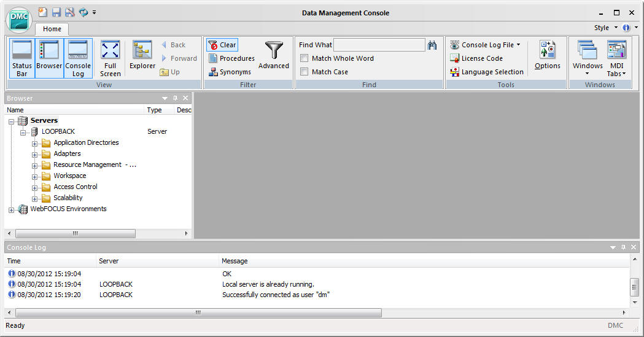Click the Name column header in Browser
644x337 pixels.
pyautogui.click(x=74, y=110)
